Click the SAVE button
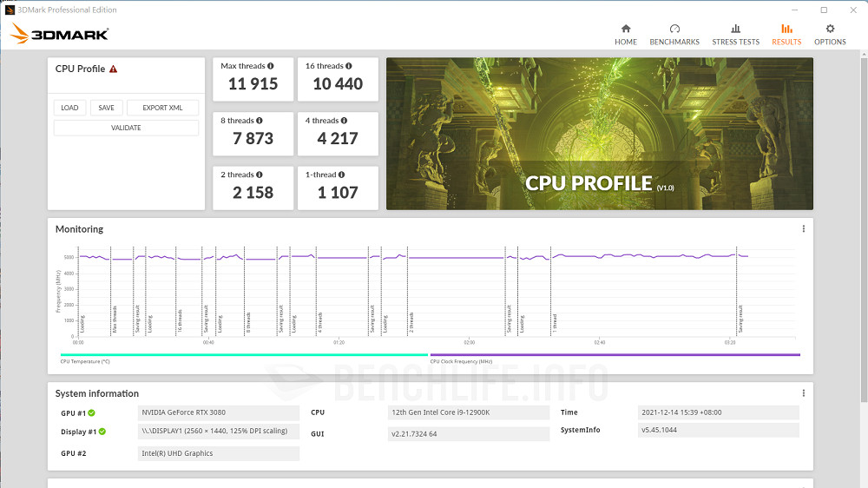The height and width of the screenshot is (488, 868). pos(106,108)
